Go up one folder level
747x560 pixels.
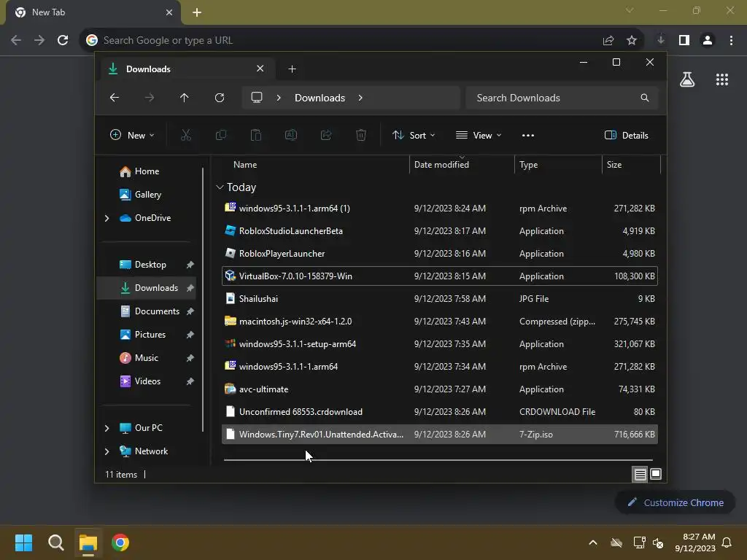click(185, 98)
